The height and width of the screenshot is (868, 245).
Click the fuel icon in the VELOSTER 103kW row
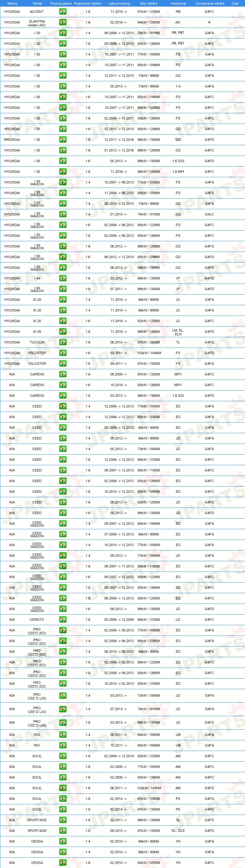pos(63,353)
